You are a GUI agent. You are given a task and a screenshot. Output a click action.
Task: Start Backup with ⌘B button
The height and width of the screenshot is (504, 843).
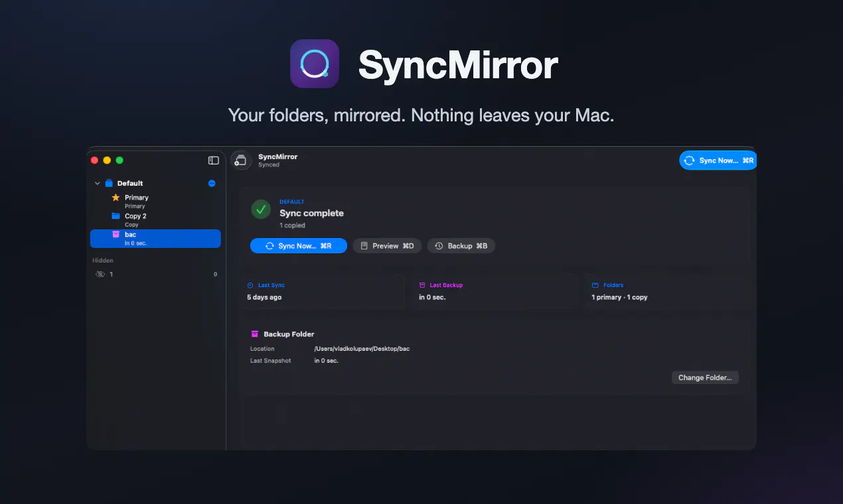coord(461,246)
